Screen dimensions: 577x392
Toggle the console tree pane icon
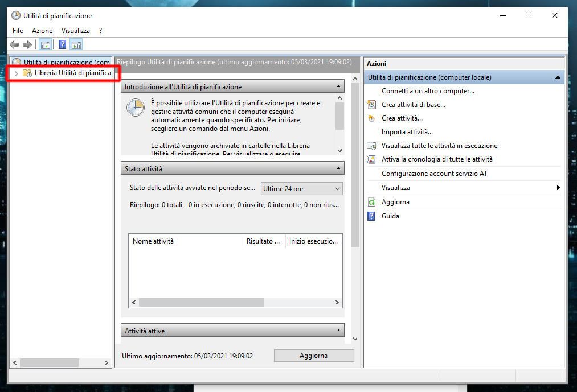(x=45, y=45)
